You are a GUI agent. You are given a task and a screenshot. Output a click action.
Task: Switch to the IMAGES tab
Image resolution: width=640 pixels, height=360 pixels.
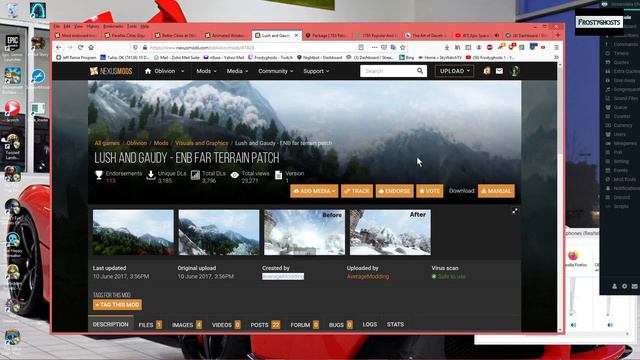187,324
